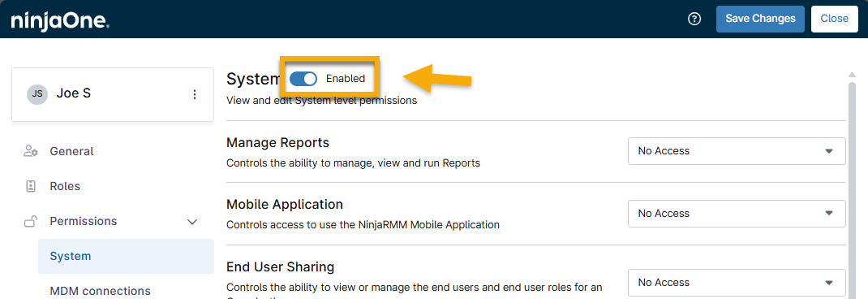This screenshot has width=868, height=299.
Task: Click the Roles badge icon
Action: [x=31, y=186]
